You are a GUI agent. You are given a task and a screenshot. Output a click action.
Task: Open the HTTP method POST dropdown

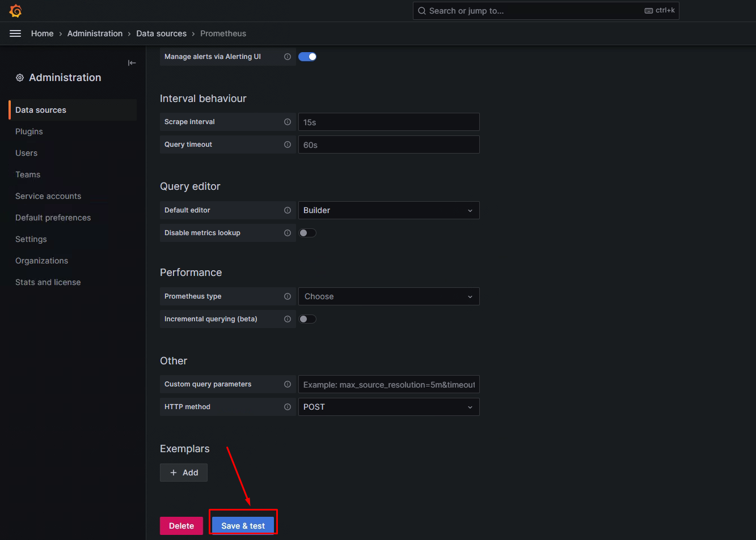tap(389, 407)
